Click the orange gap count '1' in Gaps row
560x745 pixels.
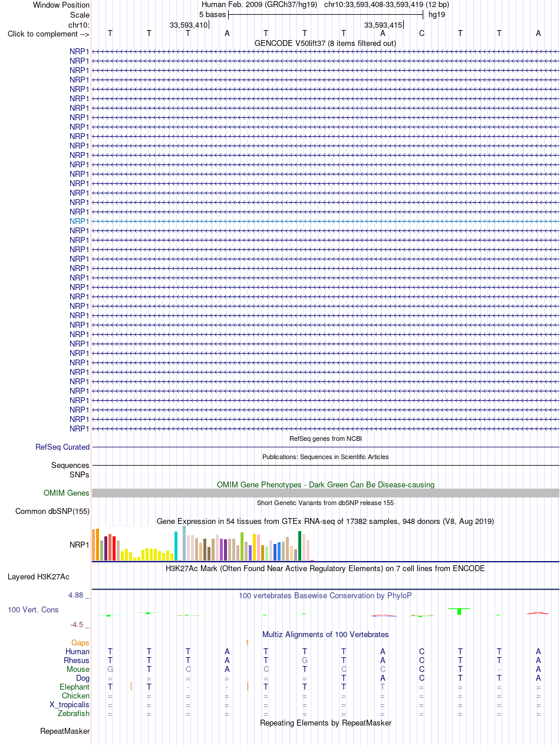(248, 642)
